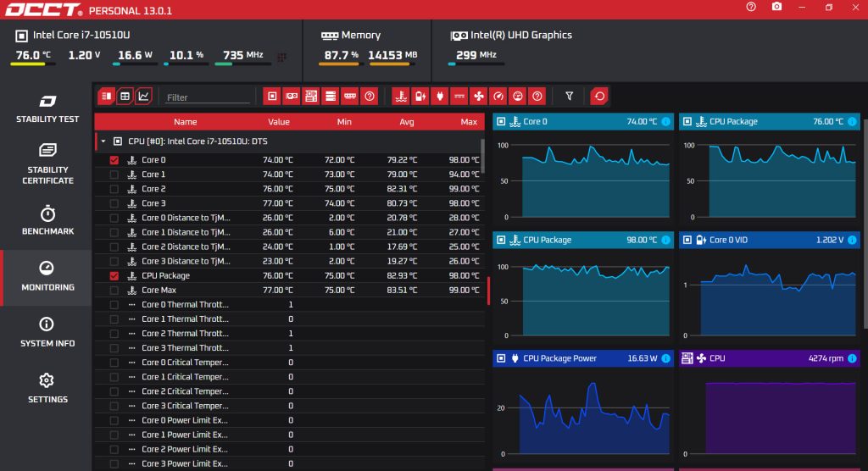Filter sensors by the storage drive icon
The image size is (868, 471).
pyautogui.click(x=331, y=97)
